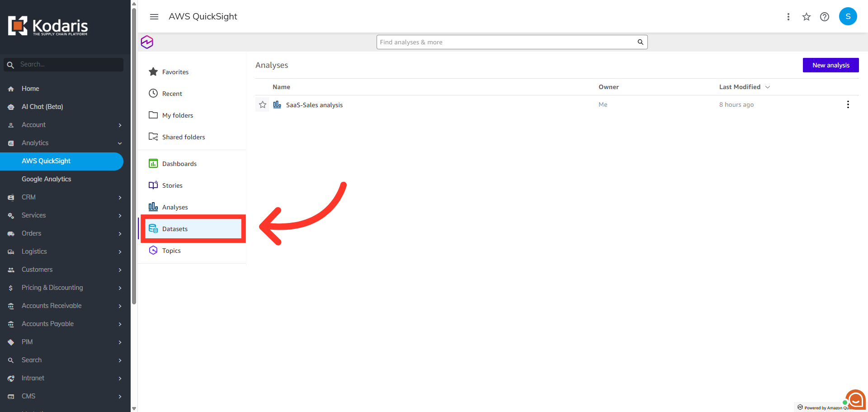This screenshot has width=868, height=412.
Task: Select AWS QuickSight in sidebar
Action: [61, 161]
